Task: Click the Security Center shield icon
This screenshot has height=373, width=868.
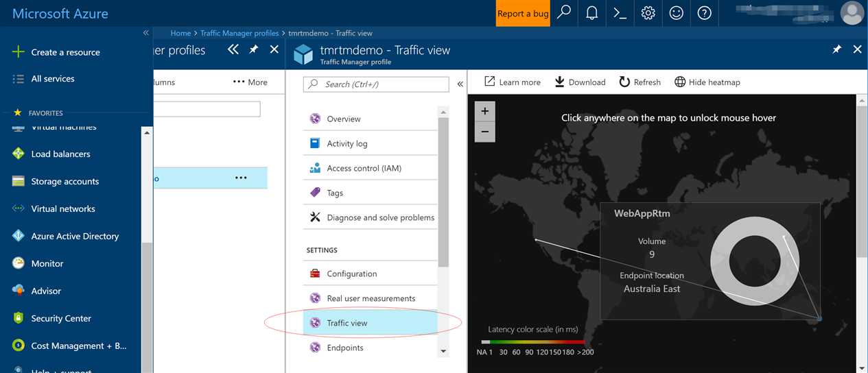Action: [x=19, y=318]
